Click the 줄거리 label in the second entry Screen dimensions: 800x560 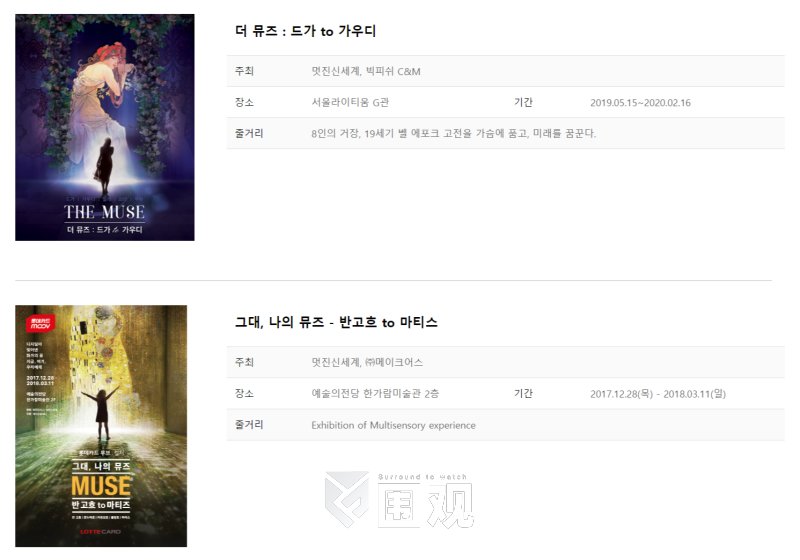click(249, 425)
